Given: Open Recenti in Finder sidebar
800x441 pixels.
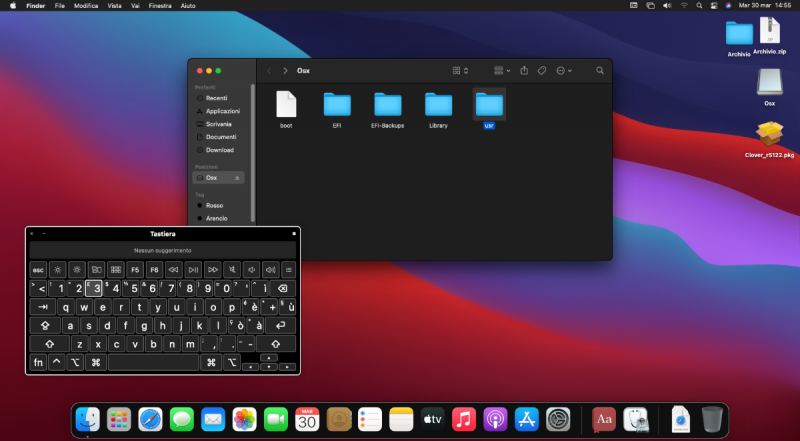Looking at the screenshot, I should click(218, 98).
